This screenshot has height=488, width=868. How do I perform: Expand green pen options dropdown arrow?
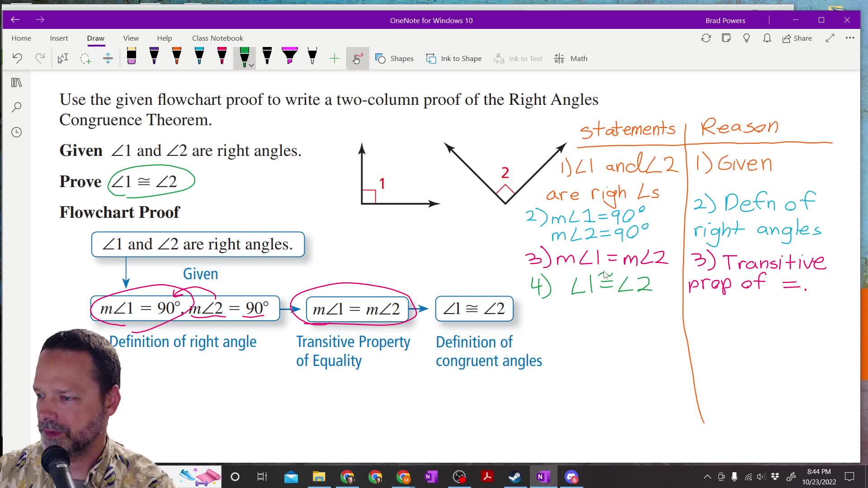[x=251, y=66]
